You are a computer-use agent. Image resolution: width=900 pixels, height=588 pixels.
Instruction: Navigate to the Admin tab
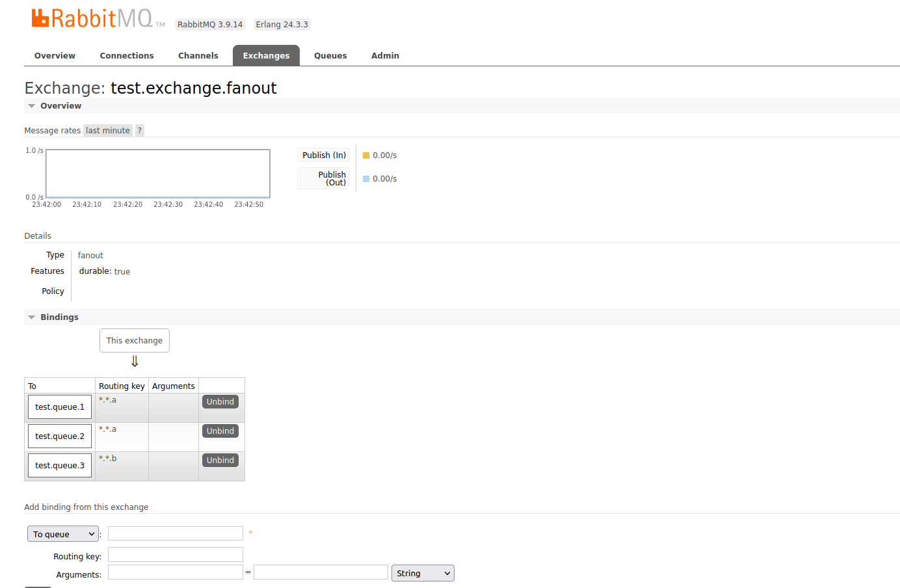385,56
